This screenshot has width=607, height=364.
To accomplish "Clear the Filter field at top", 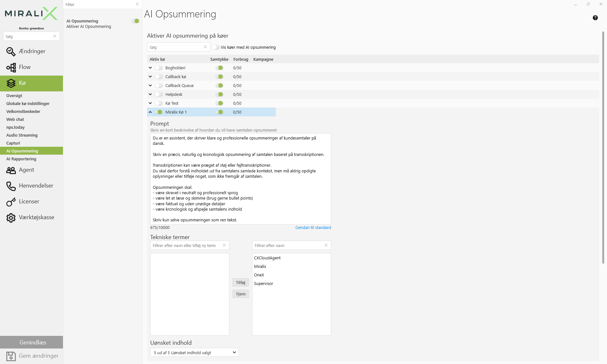I will [x=137, y=4].
